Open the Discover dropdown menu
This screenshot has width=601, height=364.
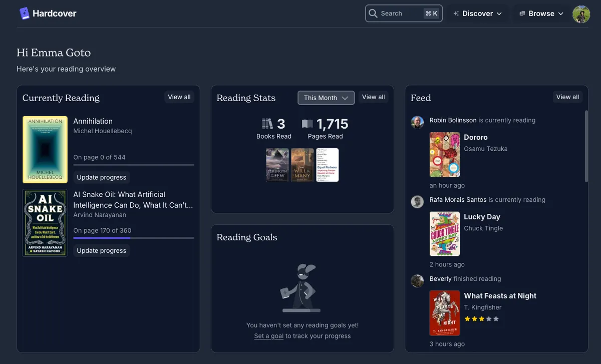point(477,14)
